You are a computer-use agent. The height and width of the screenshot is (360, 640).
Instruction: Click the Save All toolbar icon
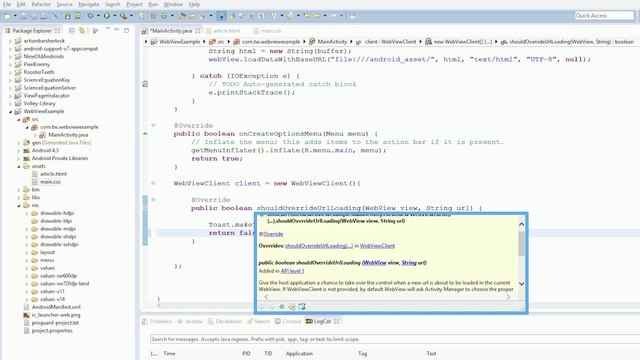(x=33, y=16)
